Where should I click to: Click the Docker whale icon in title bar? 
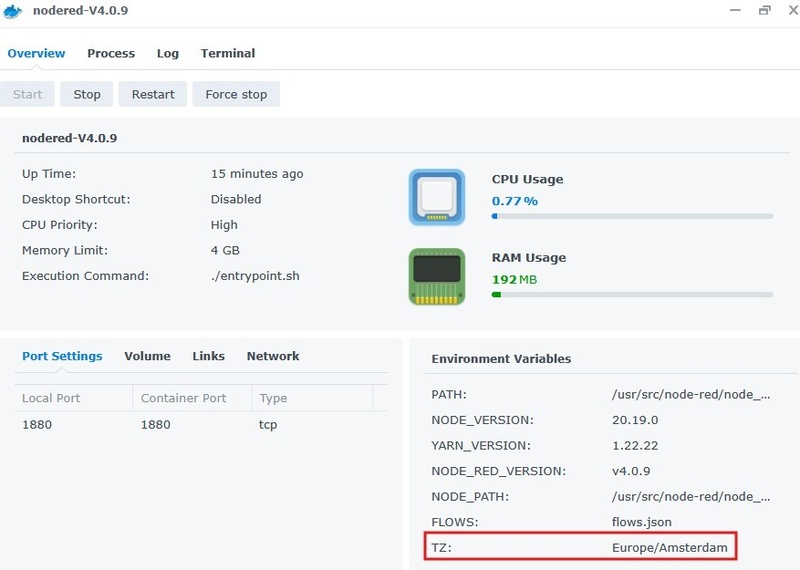point(14,10)
